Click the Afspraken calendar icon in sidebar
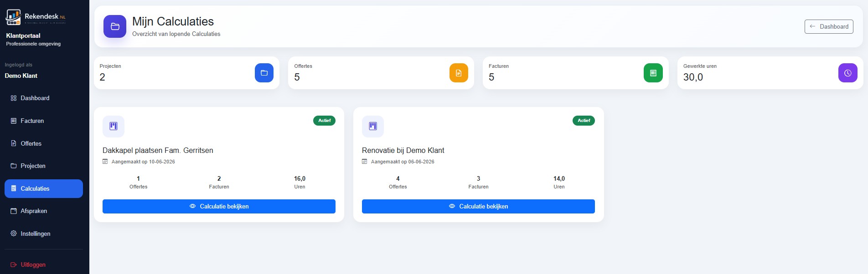The image size is (868, 274). pos(14,211)
